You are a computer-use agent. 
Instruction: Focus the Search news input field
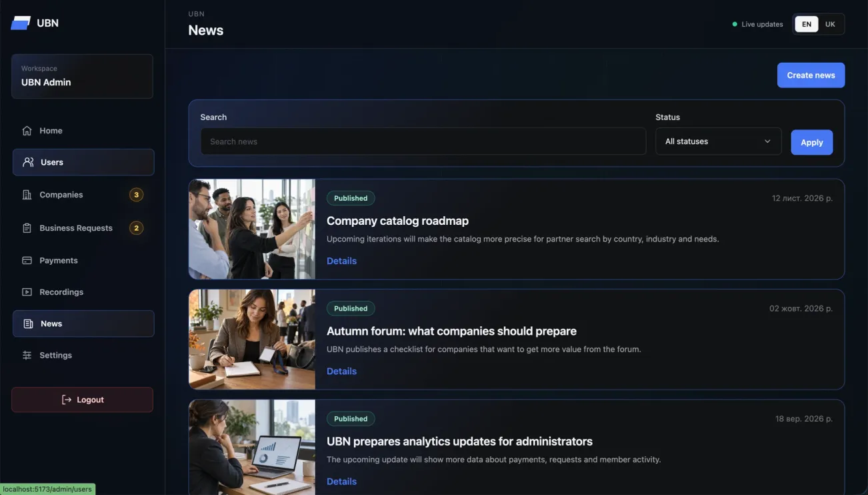coord(423,141)
